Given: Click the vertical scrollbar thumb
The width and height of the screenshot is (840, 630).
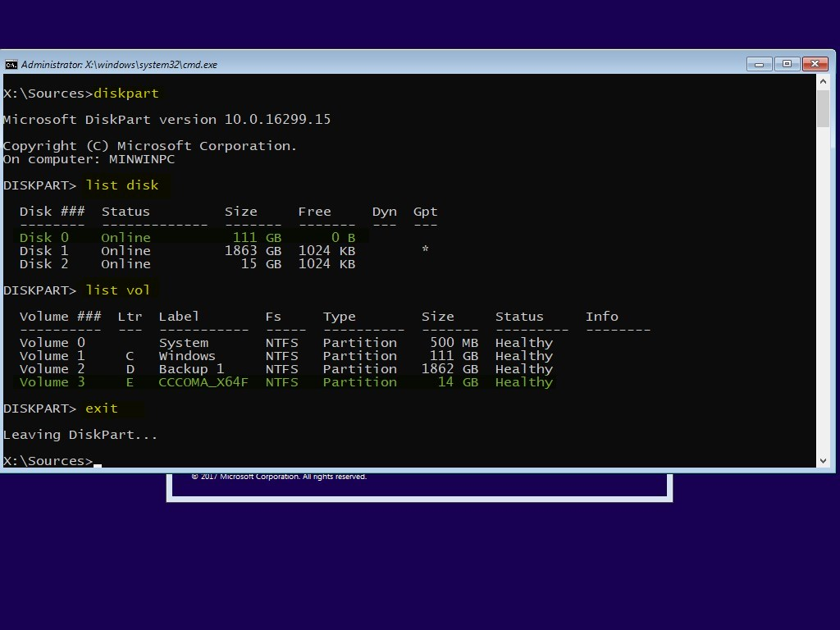Looking at the screenshot, I should point(823,109).
